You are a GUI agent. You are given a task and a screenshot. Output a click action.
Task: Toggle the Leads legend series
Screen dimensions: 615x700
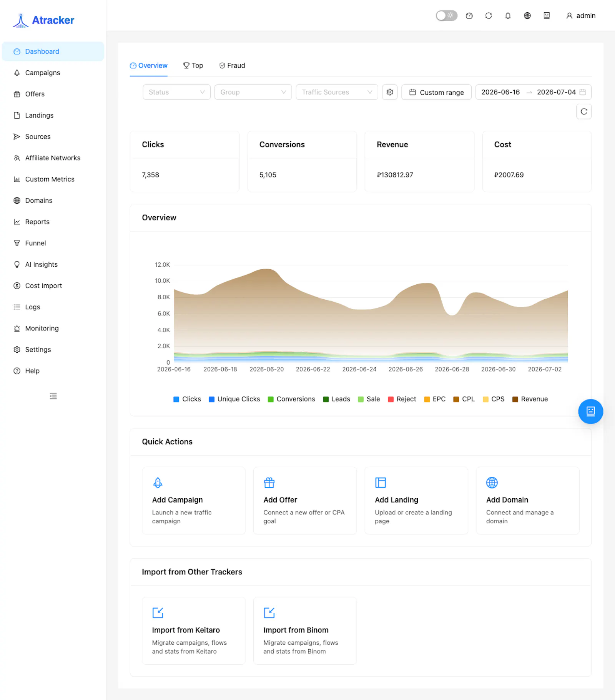click(x=337, y=399)
